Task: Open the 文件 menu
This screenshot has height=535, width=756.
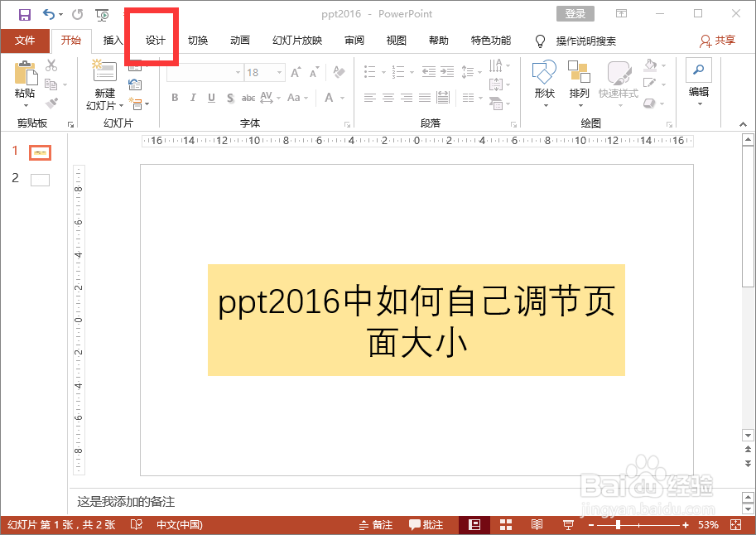Action: (x=25, y=41)
